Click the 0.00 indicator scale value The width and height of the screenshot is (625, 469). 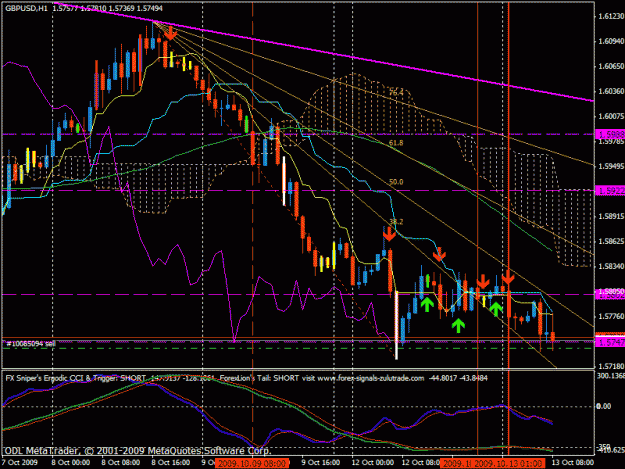click(x=603, y=406)
